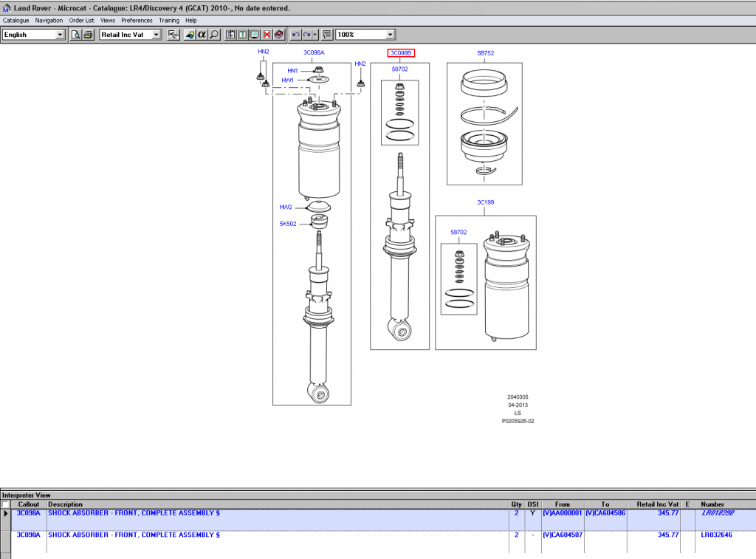The width and height of the screenshot is (756, 559).
Task: Click the first-row arrow selector in Interpreter View
Action: (x=6, y=514)
